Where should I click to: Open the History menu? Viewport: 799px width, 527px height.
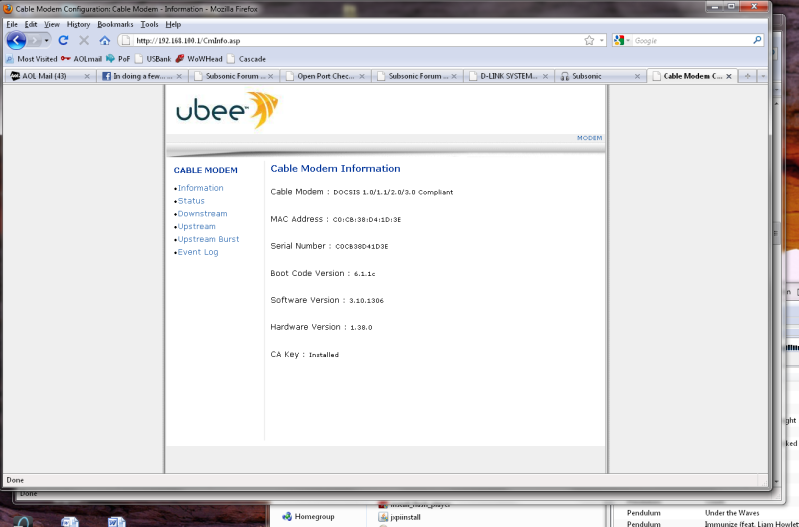pyautogui.click(x=78, y=24)
